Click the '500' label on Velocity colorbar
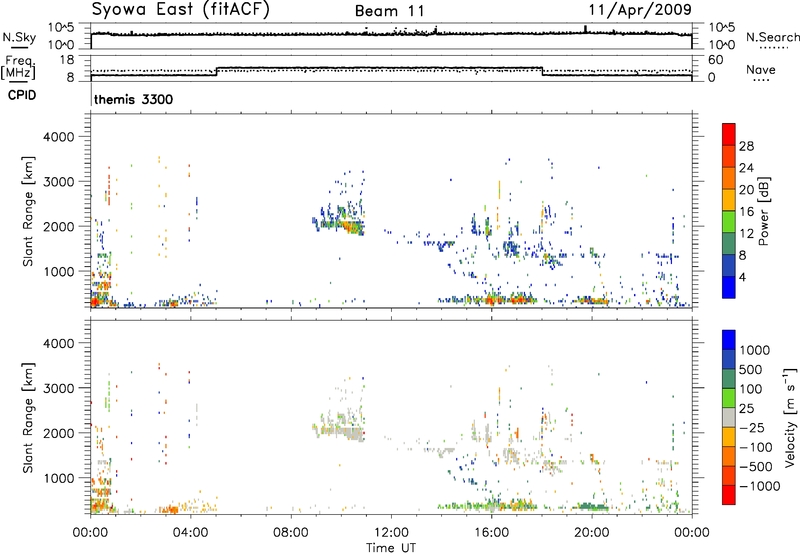 751,370
